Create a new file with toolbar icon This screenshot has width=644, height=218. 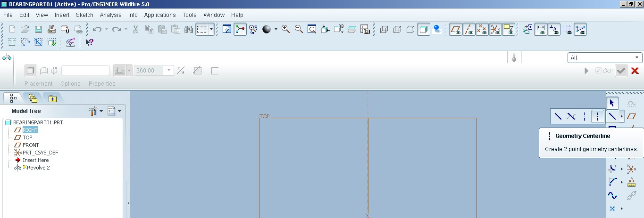12,29
